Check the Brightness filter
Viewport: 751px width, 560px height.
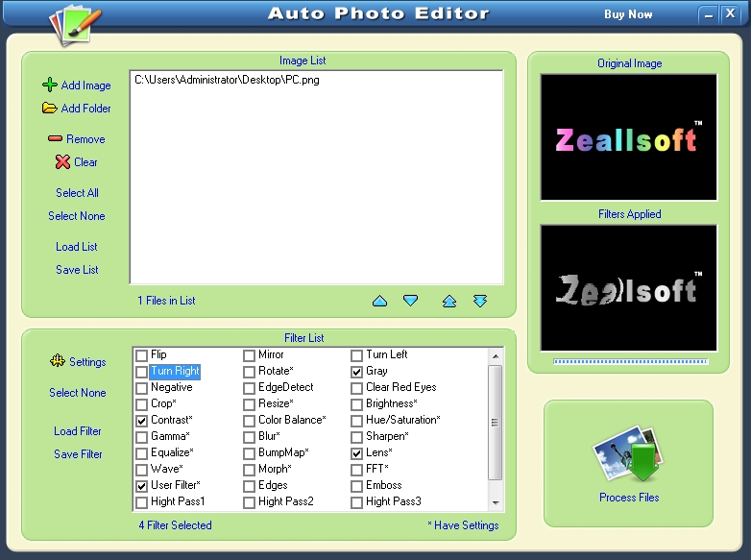356,404
